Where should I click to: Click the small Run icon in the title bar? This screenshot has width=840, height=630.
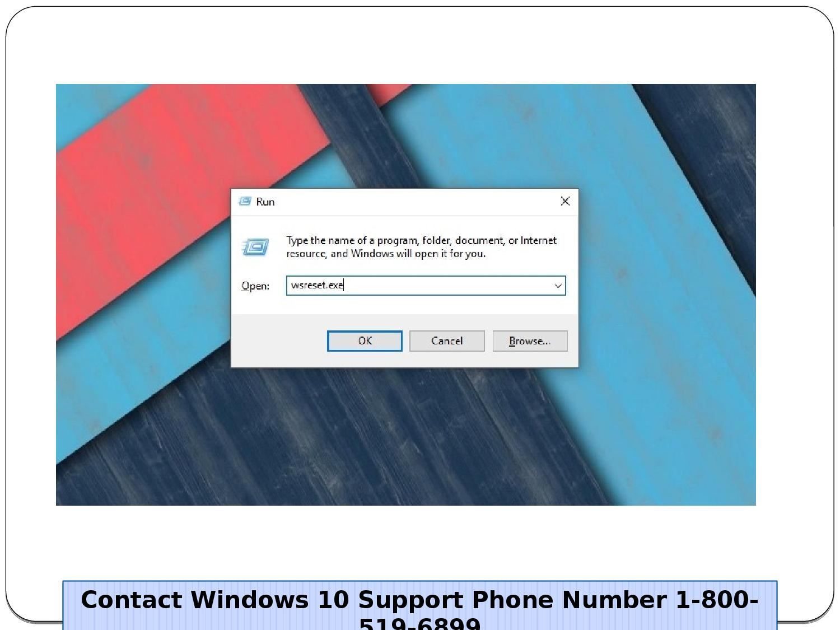pyautogui.click(x=245, y=202)
